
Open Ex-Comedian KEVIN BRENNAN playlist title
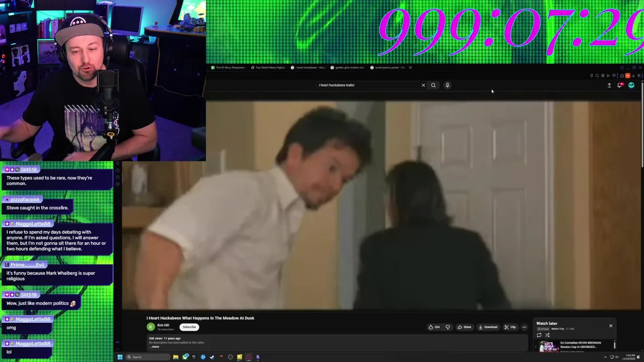(x=580, y=345)
